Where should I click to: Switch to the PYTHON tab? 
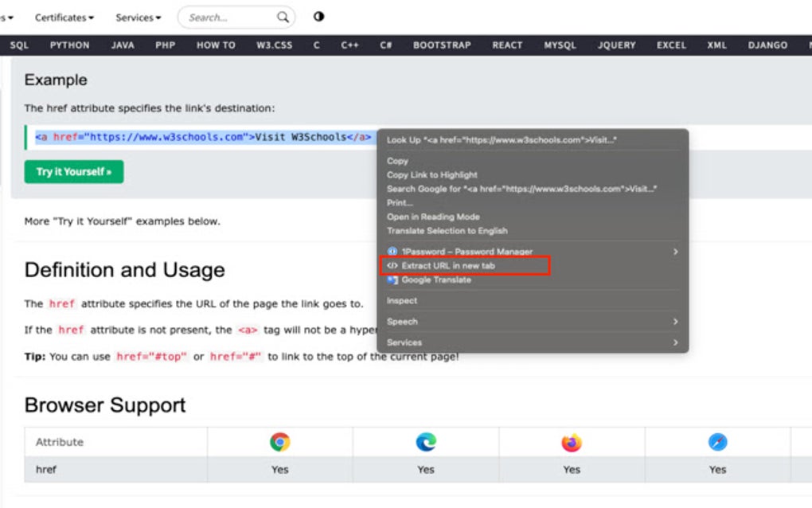[69, 45]
